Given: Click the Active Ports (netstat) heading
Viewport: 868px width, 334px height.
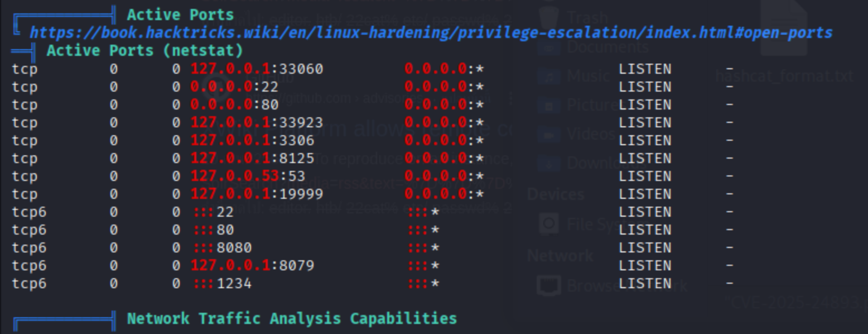Looking at the screenshot, I should tap(144, 51).
